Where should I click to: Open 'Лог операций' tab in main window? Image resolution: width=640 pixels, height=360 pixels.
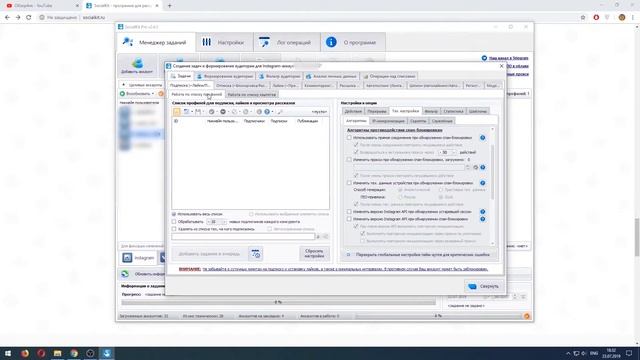(x=287, y=42)
